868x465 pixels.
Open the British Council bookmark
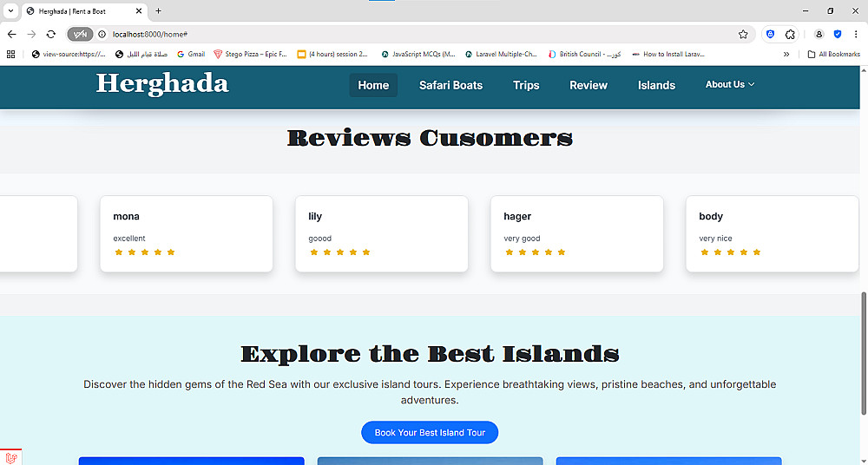click(584, 55)
